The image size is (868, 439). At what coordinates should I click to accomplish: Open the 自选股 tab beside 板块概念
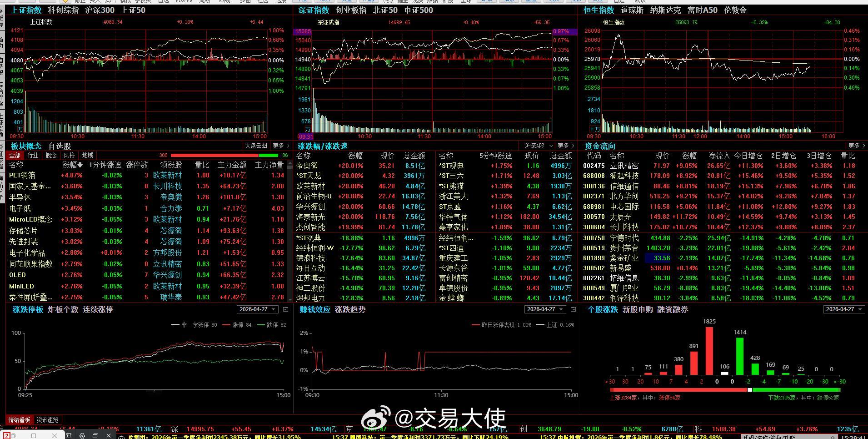coord(60,146)
